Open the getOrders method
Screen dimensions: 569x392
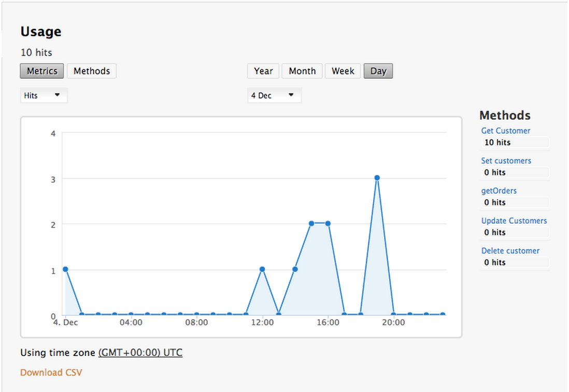pos(499,191)
